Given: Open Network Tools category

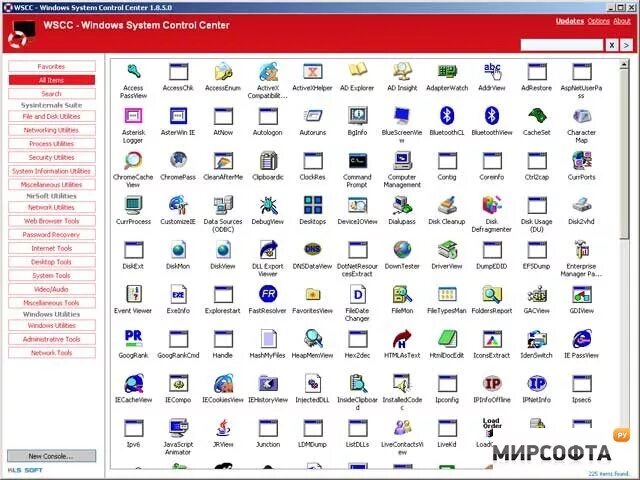Looking at the screenshot, I should [52, 353].
